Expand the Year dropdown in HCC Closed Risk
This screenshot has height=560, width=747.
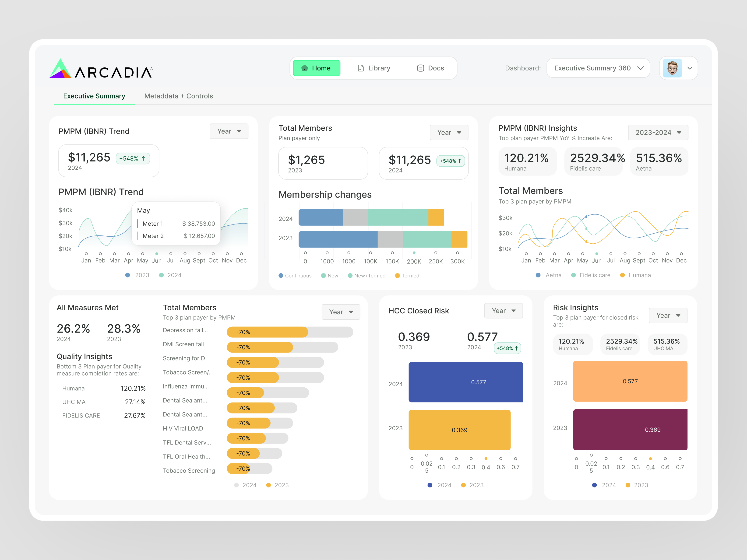[503, 311]
